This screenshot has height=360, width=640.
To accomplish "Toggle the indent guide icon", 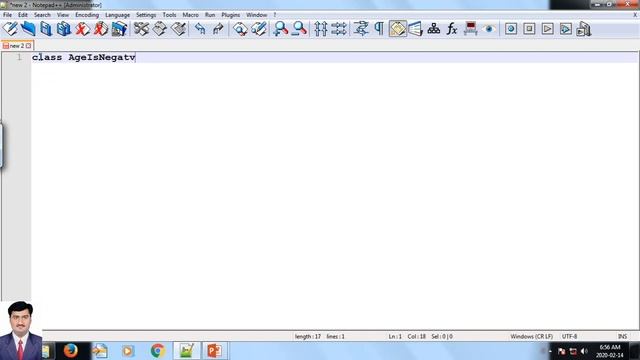I will (398, 29).
